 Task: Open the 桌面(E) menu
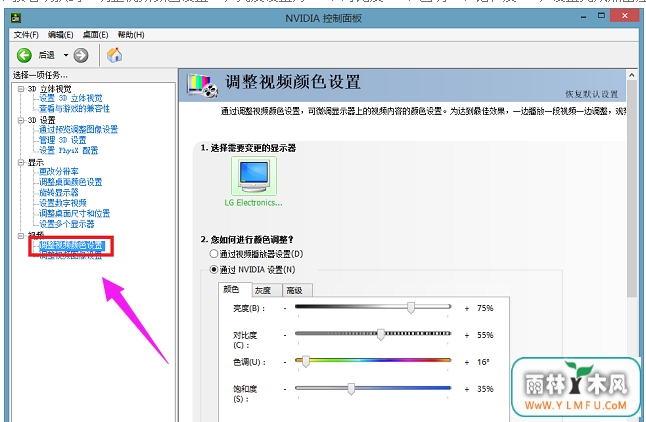95,35
